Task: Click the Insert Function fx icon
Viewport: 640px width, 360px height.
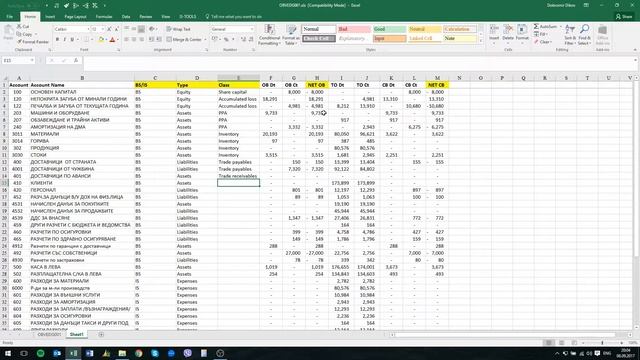Action: point(76,60)
